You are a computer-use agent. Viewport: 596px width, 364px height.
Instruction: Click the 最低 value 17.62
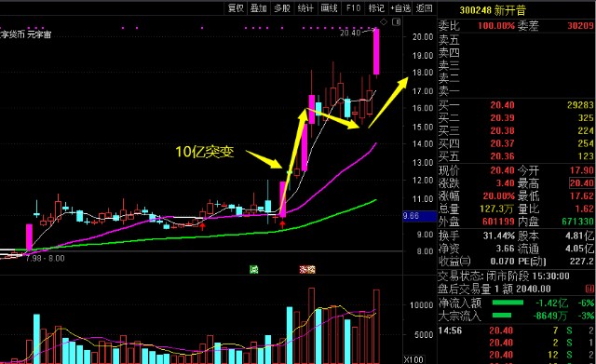click(581, 196)
